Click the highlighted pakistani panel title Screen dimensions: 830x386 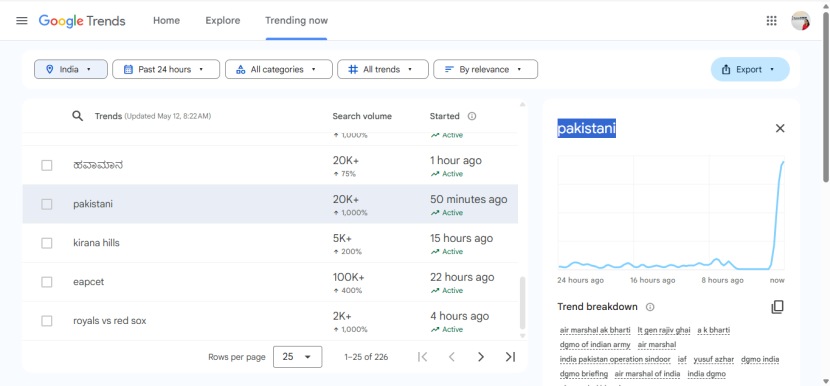587,128
